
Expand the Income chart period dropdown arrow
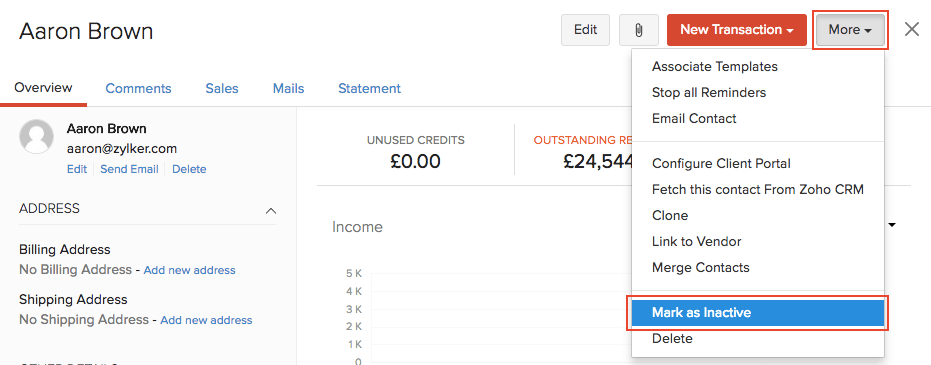pyautogui.click(x=892, y=226)
